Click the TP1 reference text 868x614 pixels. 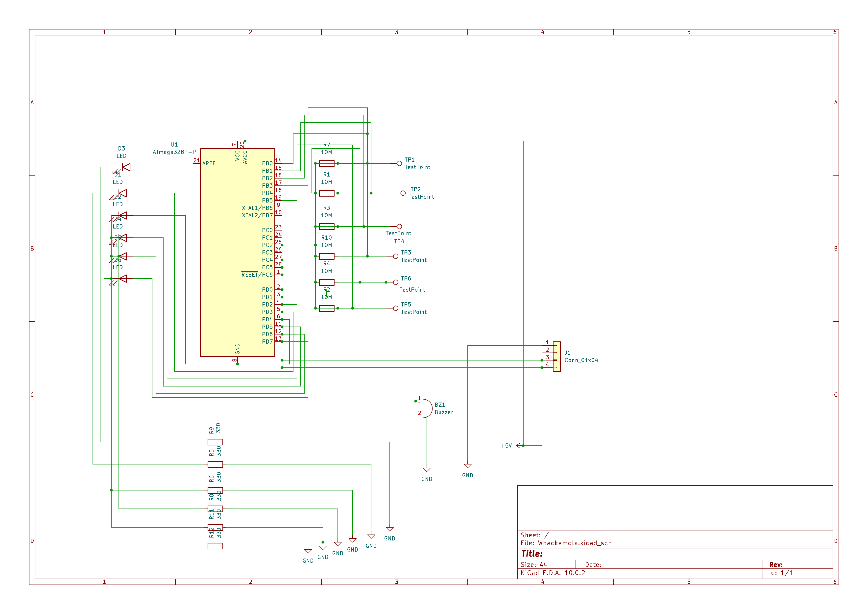click(x=410, y=160)
